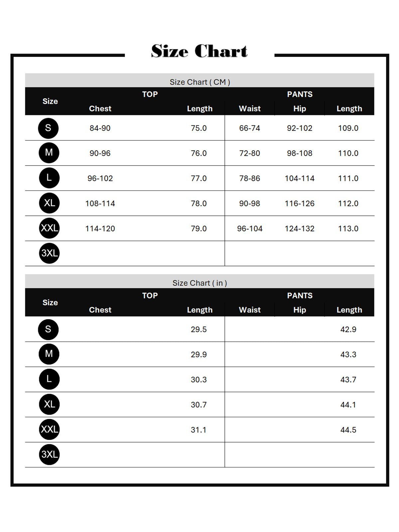
Task: Select the 84-90 chest value for size S
Action: pyautogui.click(x=100, y=128)
